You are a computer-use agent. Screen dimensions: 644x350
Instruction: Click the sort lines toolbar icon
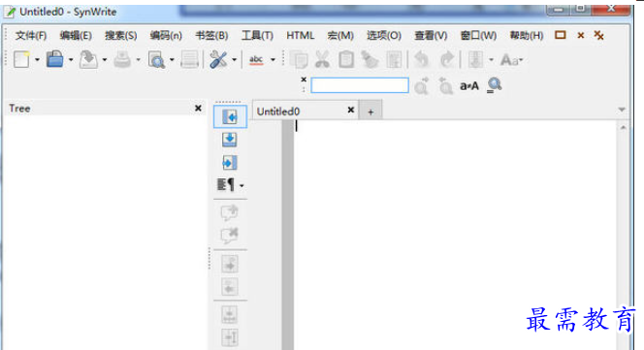tap(475, 60)
